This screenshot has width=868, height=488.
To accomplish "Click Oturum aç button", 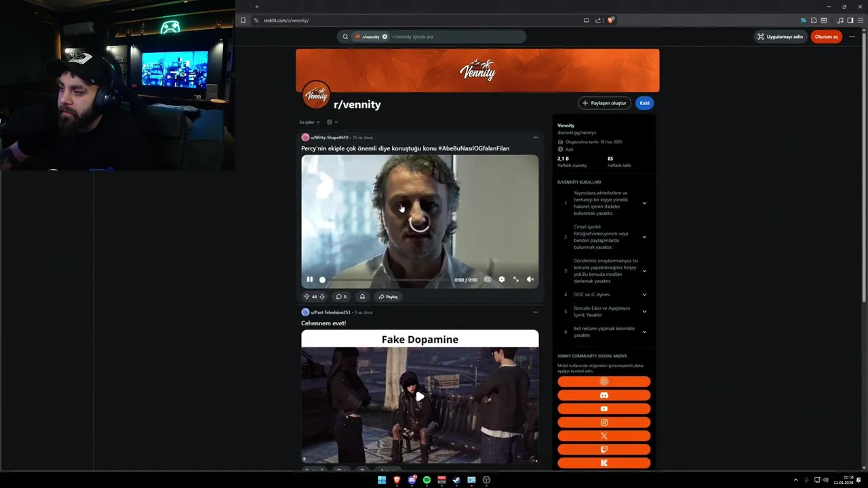I will [x=826, y=37].
